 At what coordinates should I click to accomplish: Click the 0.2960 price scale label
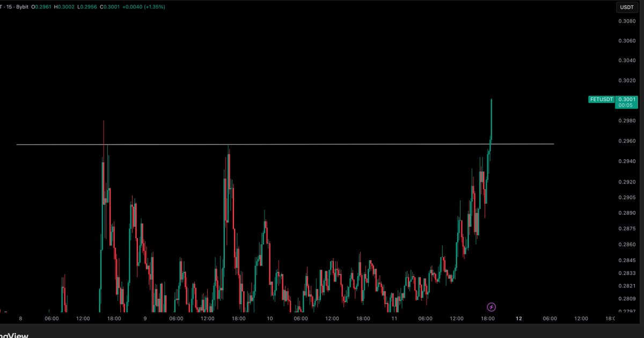[627, 141]
